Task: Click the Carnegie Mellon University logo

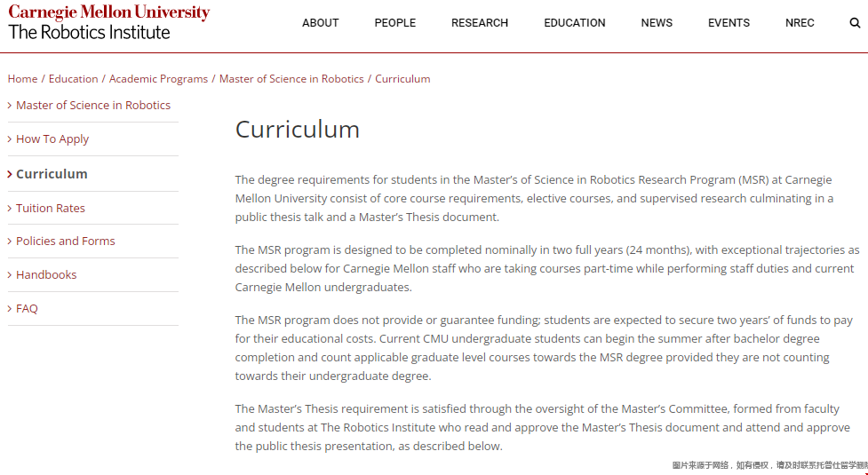Action: [108, 13]
